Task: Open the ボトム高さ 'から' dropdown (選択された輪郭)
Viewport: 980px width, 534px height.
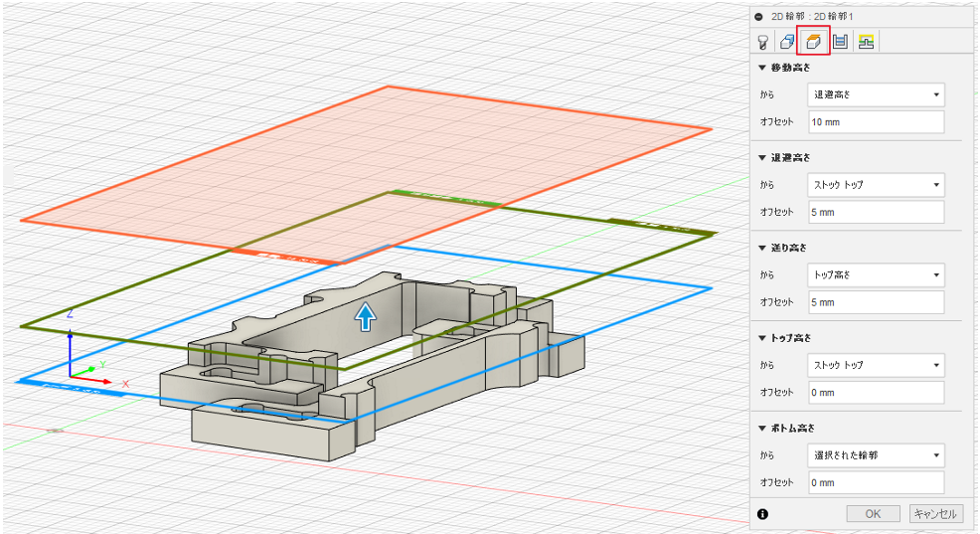Action: 876,455
